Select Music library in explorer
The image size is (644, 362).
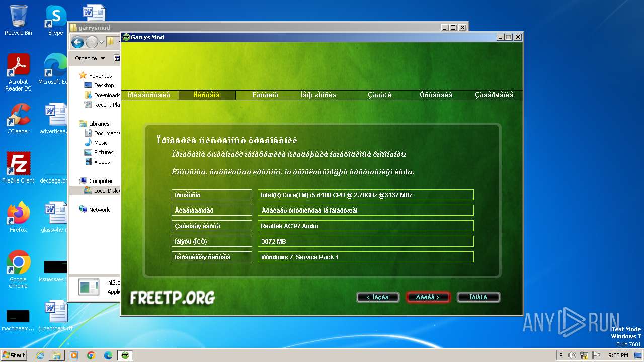96,143
